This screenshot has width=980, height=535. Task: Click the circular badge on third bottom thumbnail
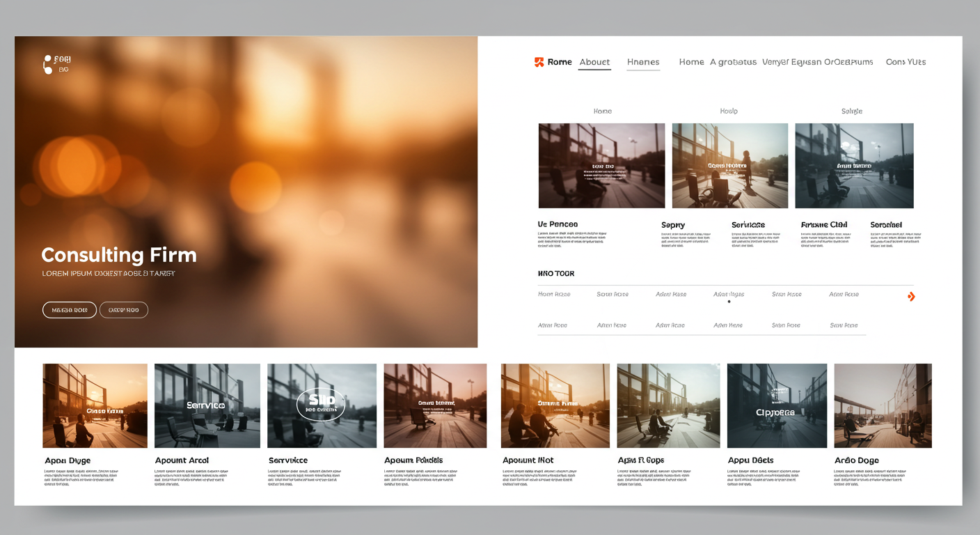pos(321,405)
